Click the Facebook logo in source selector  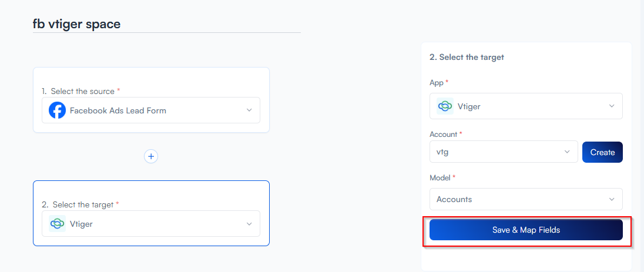click(x=57, y=110)
